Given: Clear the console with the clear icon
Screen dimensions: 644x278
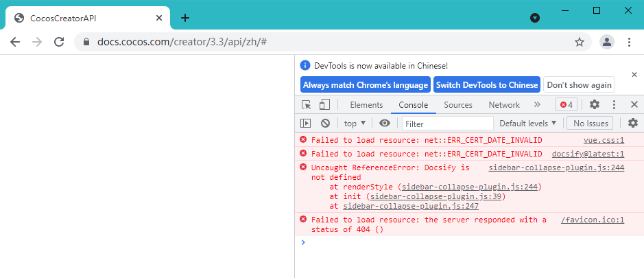Looking at the screenshot, I should (x=325, y=124).
